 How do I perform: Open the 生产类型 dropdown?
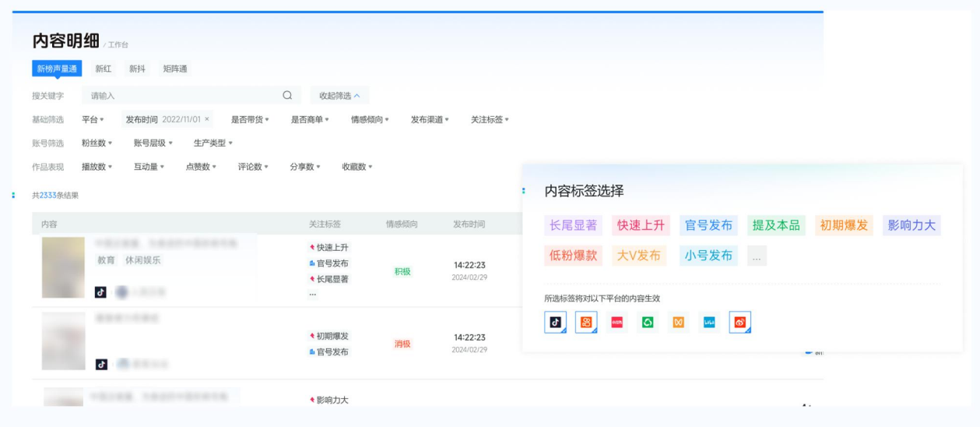[213, 143]
